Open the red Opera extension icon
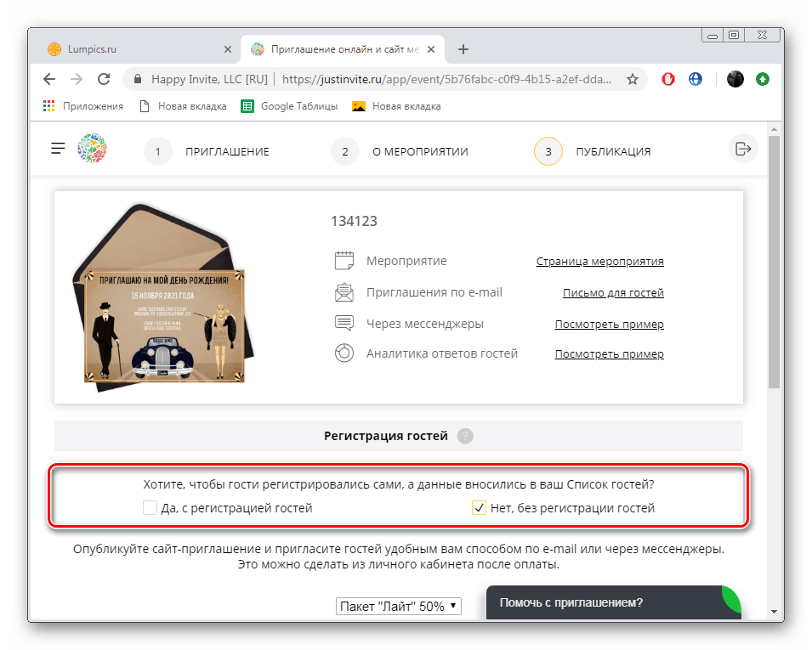This screenshot has width=812, height=650. (x=668, y=79)
